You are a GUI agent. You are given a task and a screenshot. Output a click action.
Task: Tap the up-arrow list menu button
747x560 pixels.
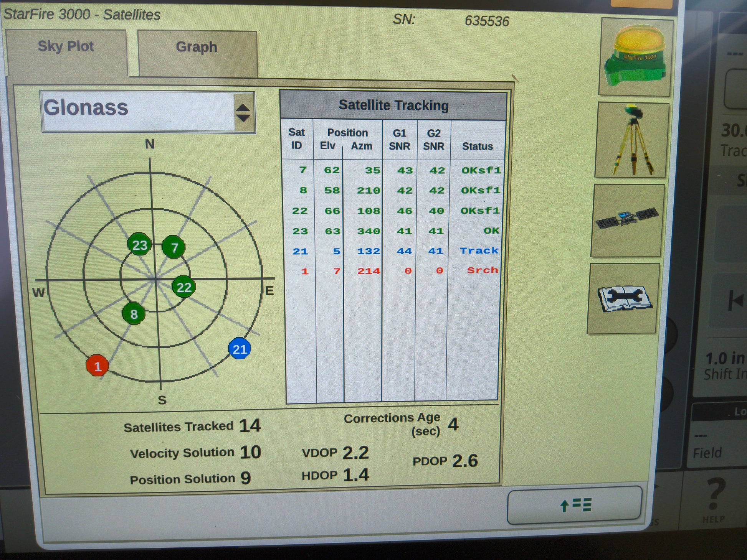click(x=575, y=505)
